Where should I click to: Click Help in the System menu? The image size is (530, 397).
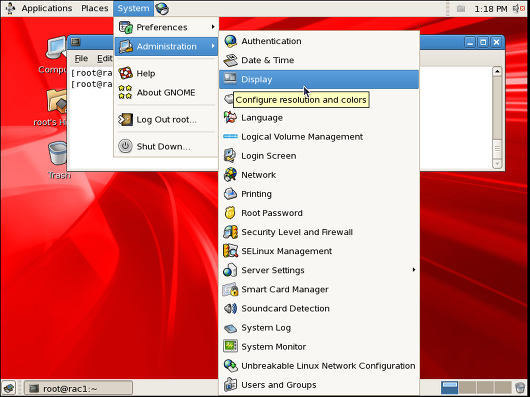point(167,73)
